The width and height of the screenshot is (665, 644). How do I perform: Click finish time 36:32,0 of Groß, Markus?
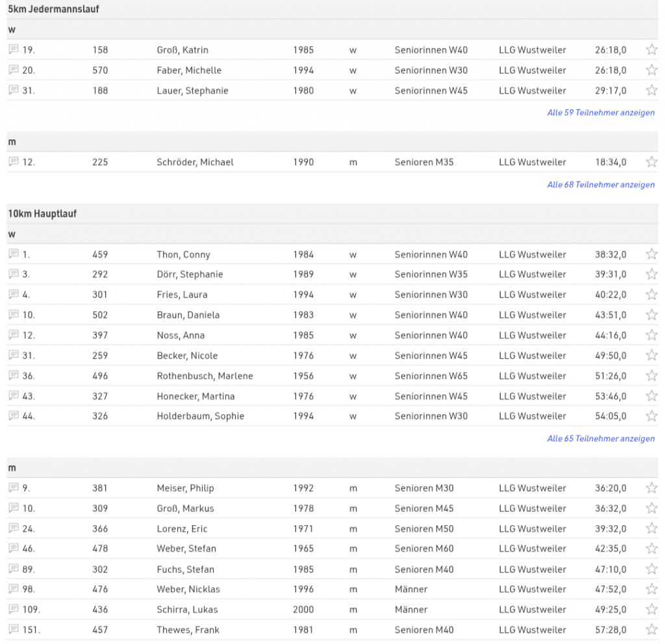pos(610,508)
